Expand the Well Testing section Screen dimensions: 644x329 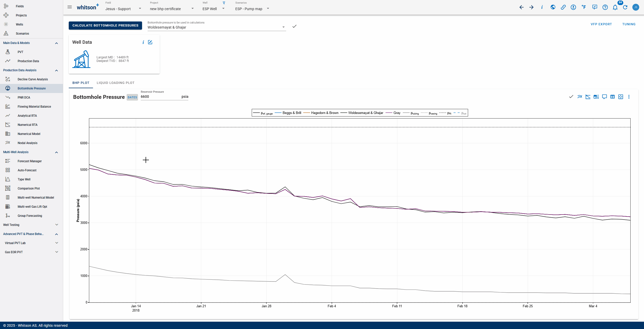[56, 225]
